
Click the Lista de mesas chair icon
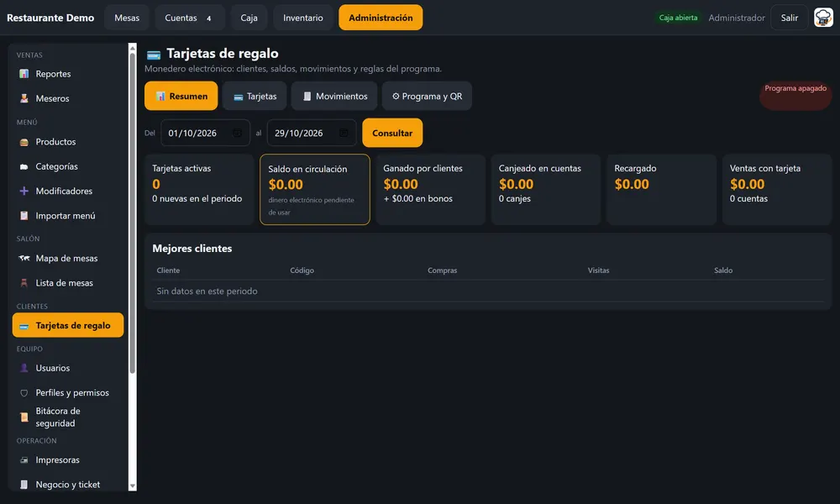click(x=24, y=283)
